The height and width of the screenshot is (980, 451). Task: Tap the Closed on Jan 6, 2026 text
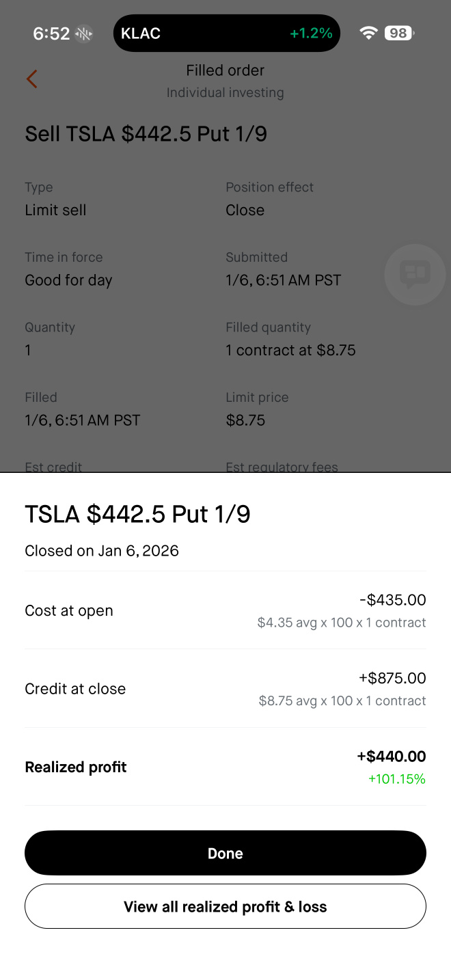(x=102, y=551)
